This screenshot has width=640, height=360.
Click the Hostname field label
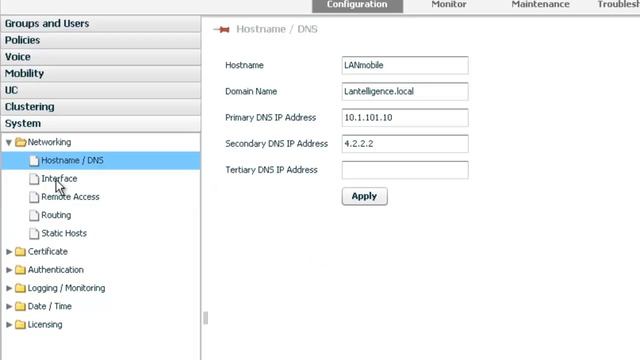click(244, 65)
